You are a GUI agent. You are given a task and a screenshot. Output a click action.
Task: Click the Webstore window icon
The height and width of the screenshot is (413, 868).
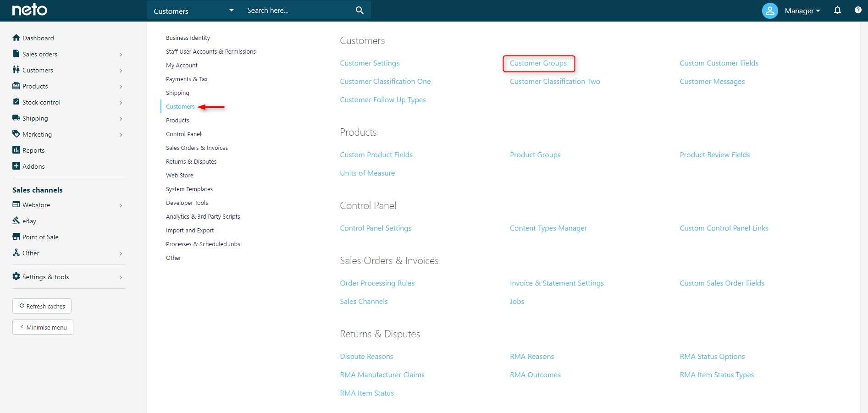click(17, 204)
